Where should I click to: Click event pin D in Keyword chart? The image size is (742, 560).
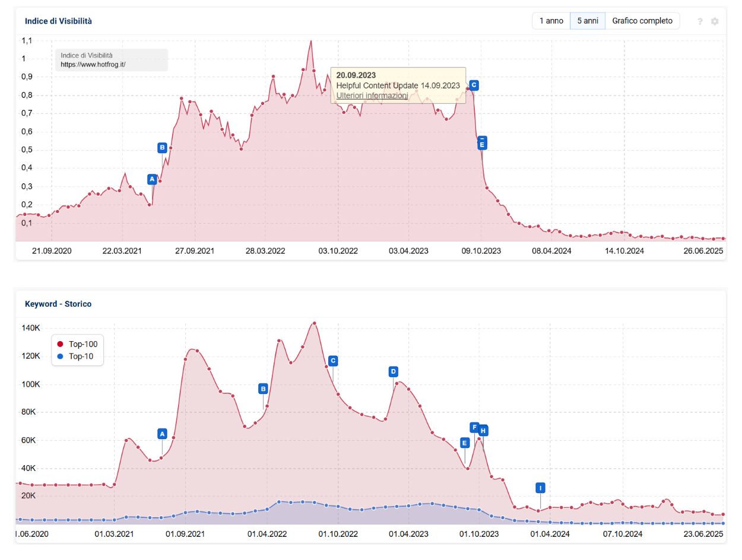coord(393,371)
